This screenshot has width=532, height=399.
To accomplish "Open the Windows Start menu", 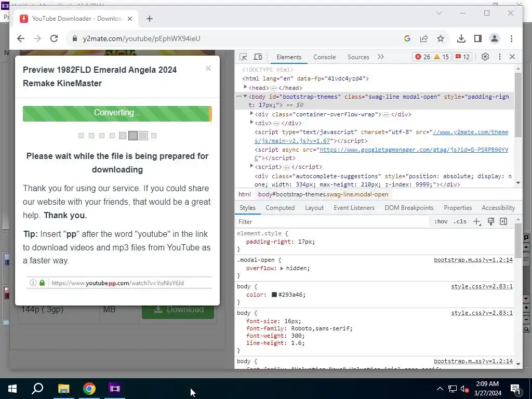I will [12, 389].
